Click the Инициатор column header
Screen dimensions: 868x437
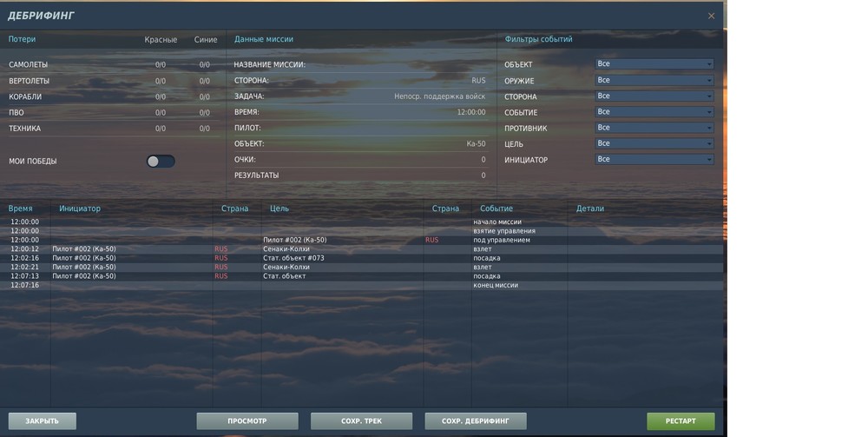click(x=80, y=209)
